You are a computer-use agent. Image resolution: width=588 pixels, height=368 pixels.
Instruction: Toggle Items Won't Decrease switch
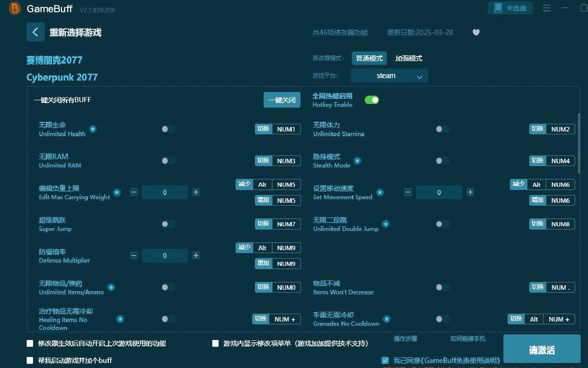(x=442, y=287)
